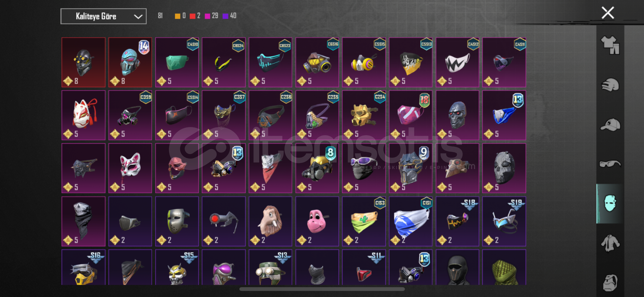Select the bottom head category icon
The width and height of the screenshot is (644, 297).
click(x=610, y=282)
